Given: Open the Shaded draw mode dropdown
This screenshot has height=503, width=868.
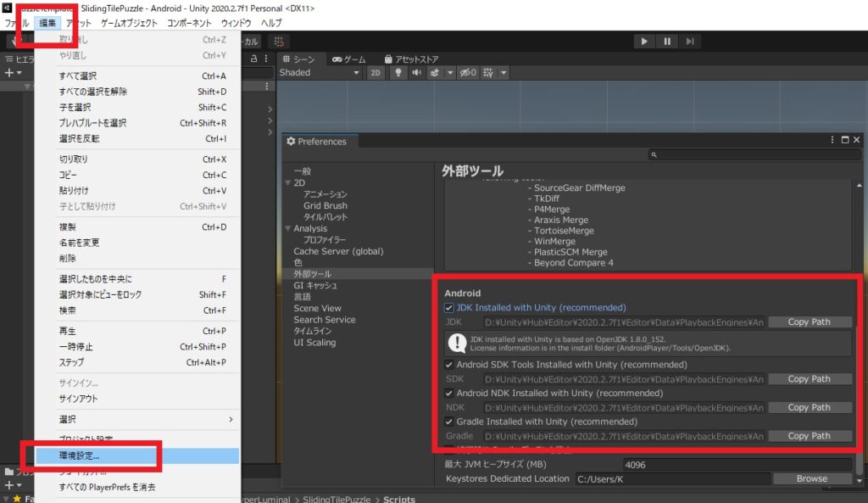Looking at the screenshot, I should 320,73.
